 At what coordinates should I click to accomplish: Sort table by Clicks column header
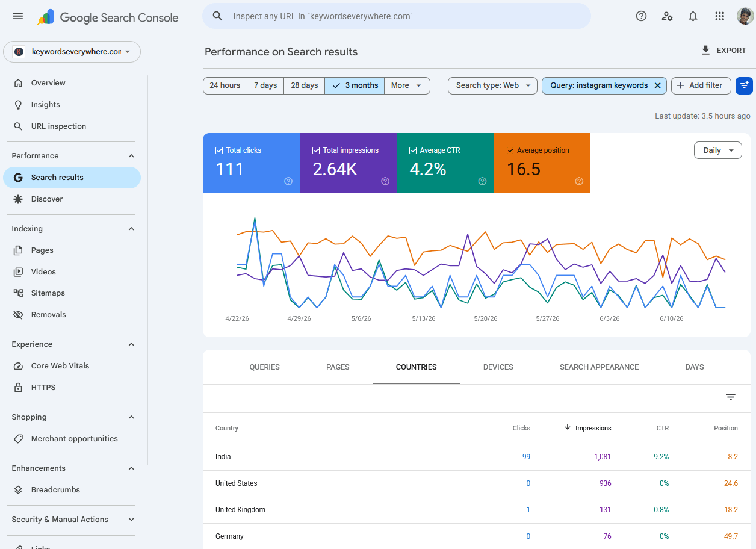pyautogui.click(x=521, y=428)
